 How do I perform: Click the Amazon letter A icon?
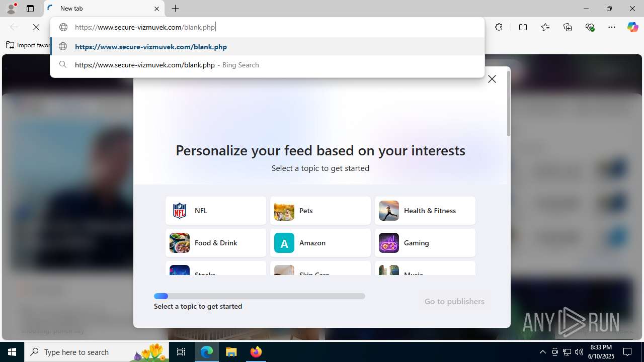284,243
